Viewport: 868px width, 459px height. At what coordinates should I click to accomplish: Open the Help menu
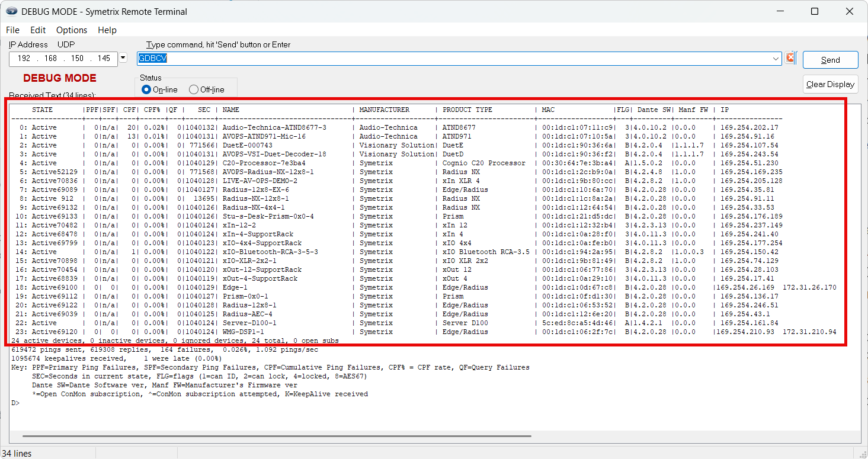pos(107,30)
